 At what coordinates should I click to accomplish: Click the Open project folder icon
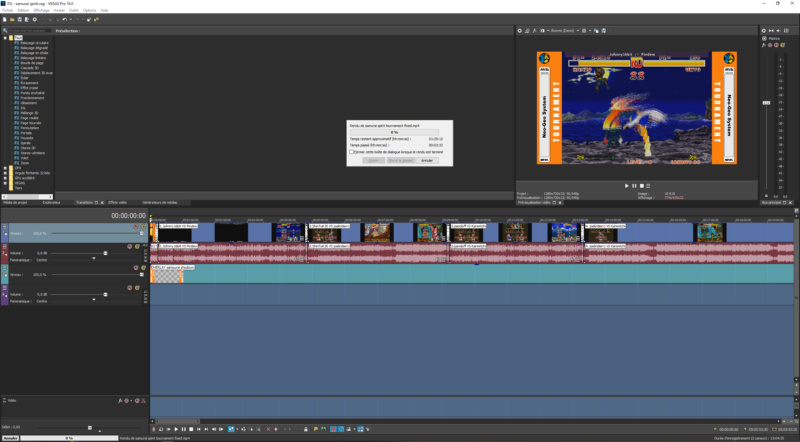pyautogui.click(x=12, y=19)
